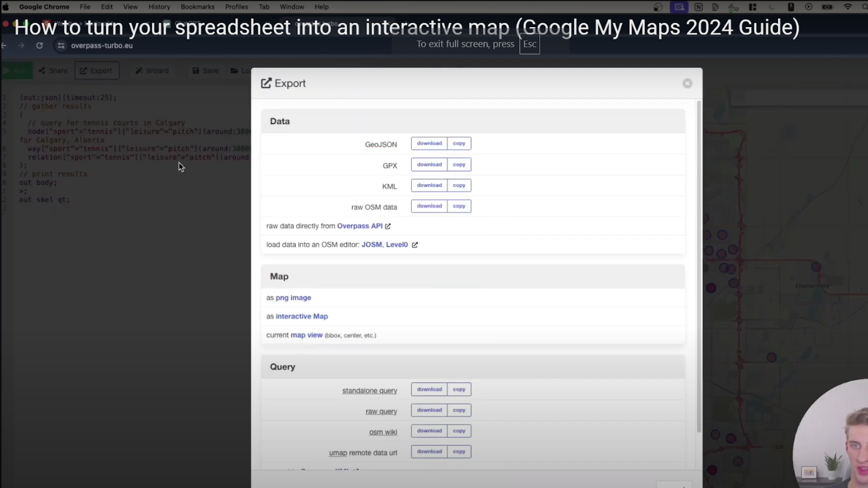Click the Query section header
The height and width of the screenshot is (488, 868).
pos(473,367)
